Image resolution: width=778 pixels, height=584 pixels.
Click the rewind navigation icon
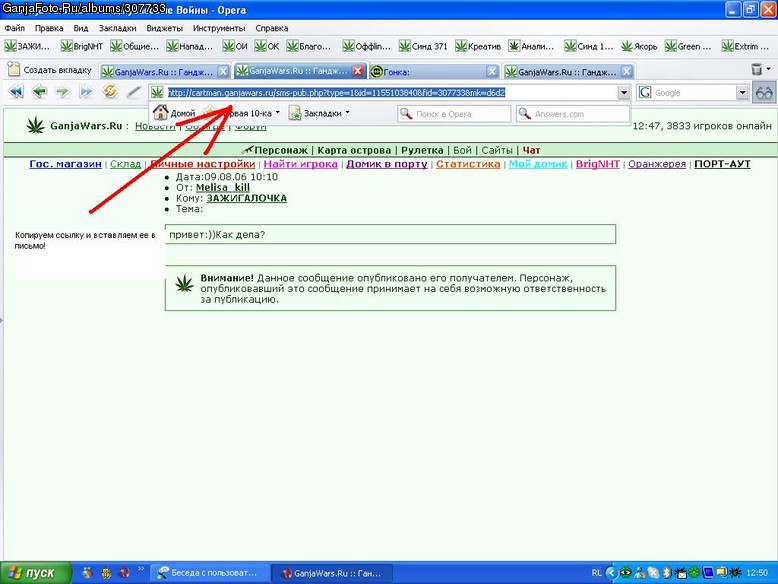(x=16, y=92)
